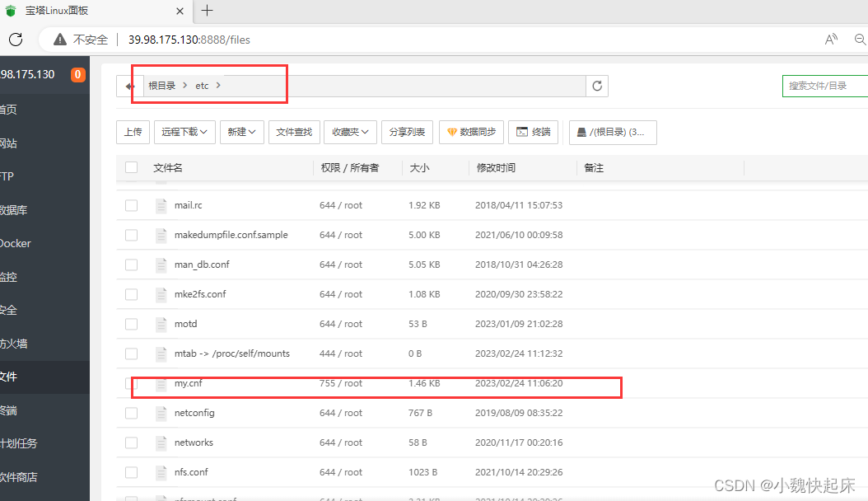Open the my.cnf file

189,383
